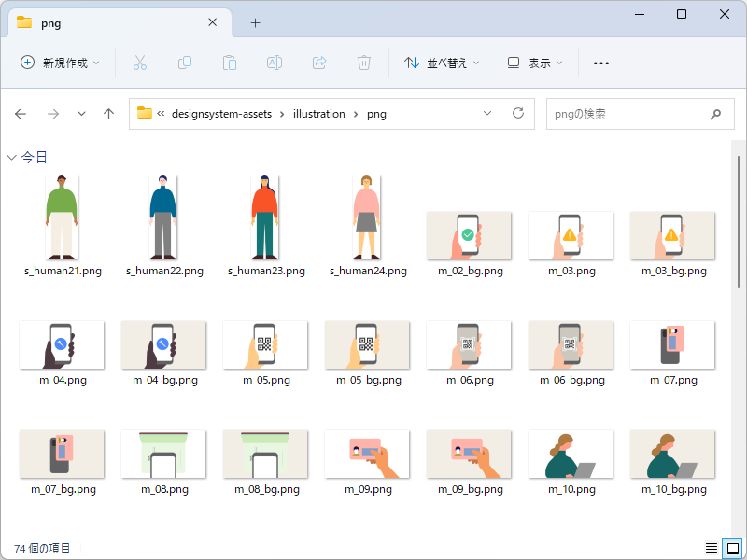Switch to details list view icon
Screen dimensions: 747x560
712,548
